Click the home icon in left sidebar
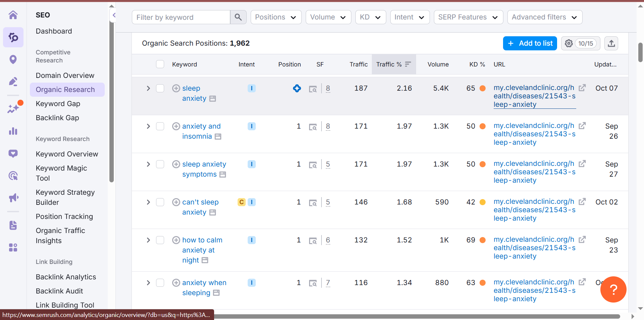Viewport: 644px width, 320px height. 13,15
